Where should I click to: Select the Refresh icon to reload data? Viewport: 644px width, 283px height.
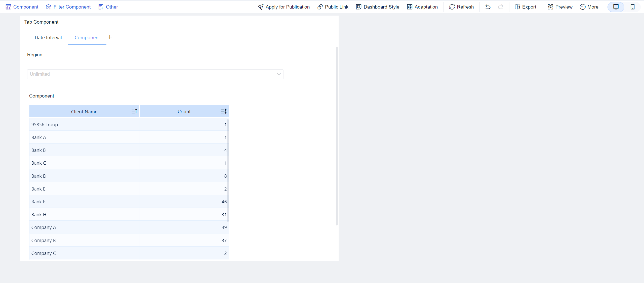452,7
